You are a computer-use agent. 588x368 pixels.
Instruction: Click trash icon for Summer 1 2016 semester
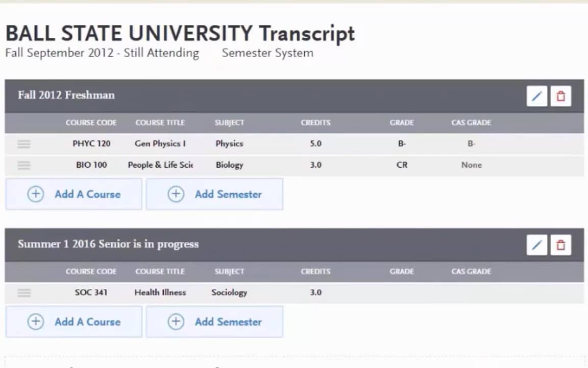560,245
